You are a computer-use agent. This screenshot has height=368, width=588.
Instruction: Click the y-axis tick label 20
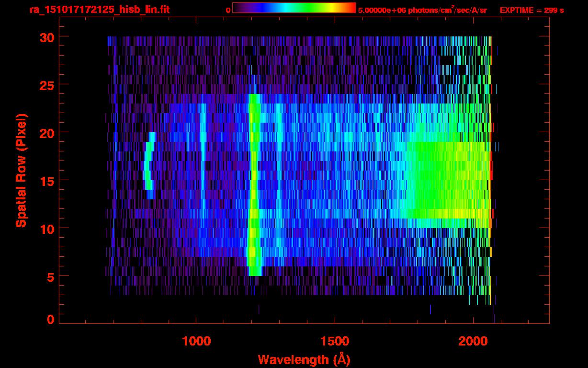(46, 133)
